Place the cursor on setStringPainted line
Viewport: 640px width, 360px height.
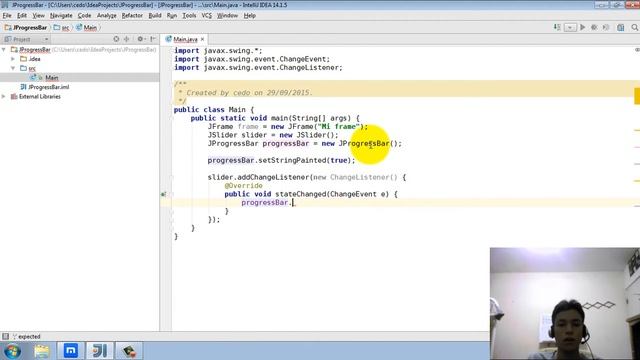pos(282,160)
